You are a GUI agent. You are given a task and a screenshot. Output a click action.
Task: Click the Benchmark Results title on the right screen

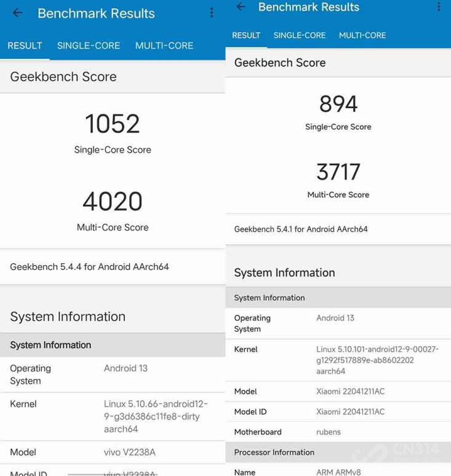pyautogui.click(x=309, y=7)
